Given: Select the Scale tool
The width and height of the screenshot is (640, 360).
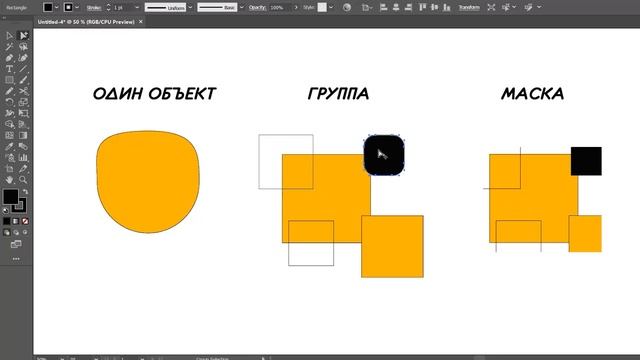Looking at the screenshot, I should pyautogui.click(x=23, y=102).
